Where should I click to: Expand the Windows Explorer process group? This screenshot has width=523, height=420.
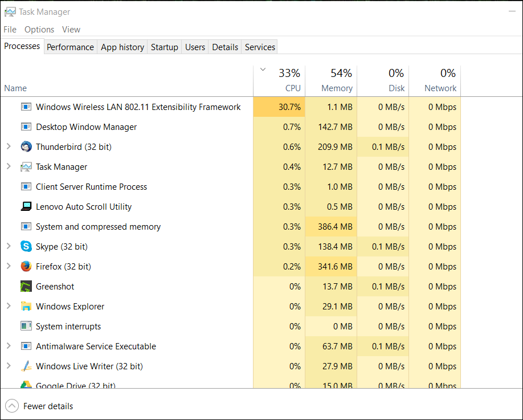click(9, 306)
